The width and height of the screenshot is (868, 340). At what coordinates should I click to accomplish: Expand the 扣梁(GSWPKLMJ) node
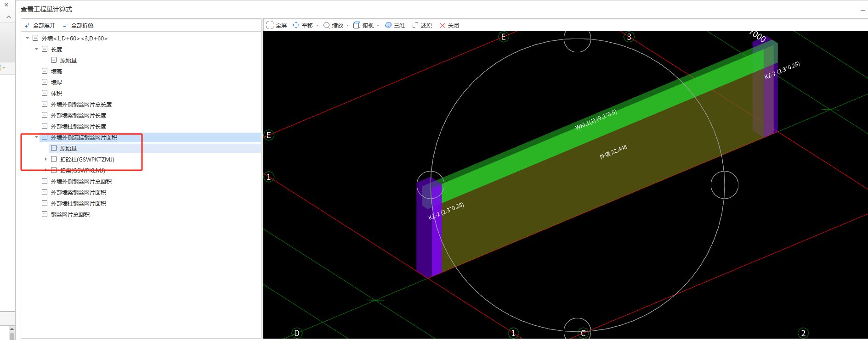(x=45, y=170)
